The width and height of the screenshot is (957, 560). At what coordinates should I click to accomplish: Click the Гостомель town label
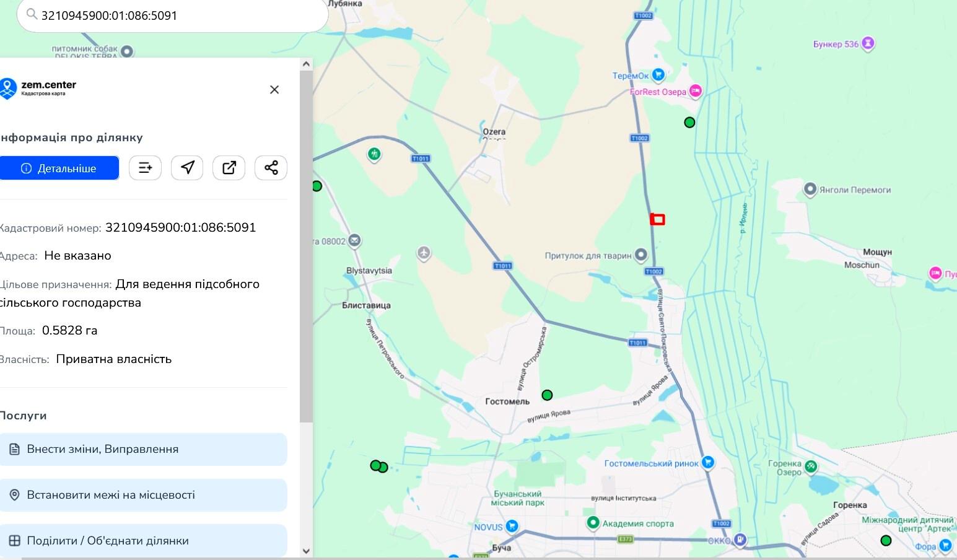(x=507, y=401)
